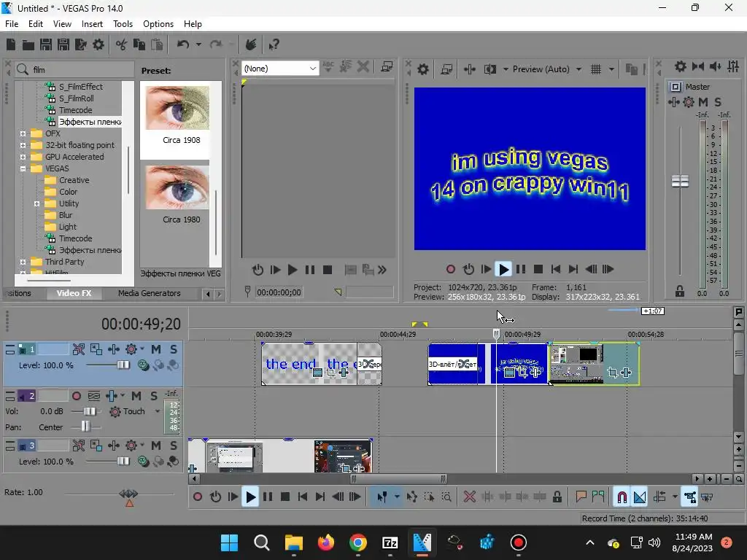
Task: Select the Normal Edit tool in timeline toolbar
Action: tap(382, 497)
